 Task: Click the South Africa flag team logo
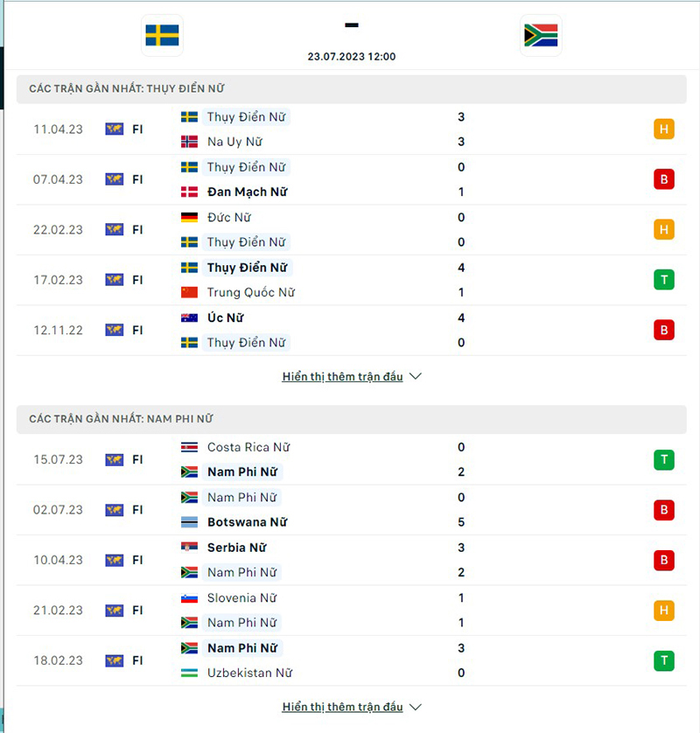[x=541, y=36]
